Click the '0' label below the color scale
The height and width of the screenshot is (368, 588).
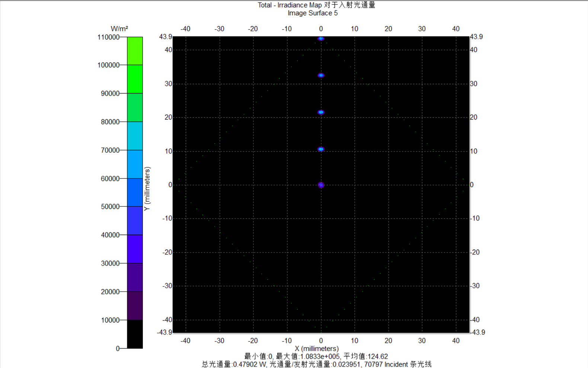[118, 349]
